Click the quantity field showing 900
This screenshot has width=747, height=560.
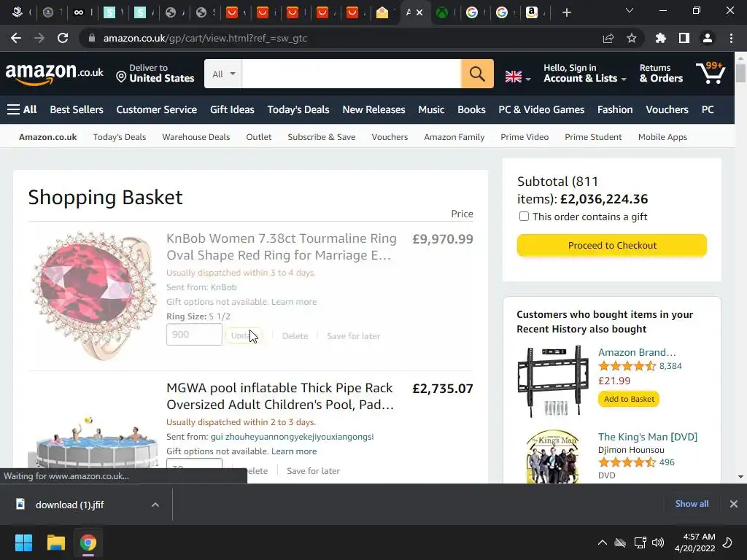pos(194,334)
